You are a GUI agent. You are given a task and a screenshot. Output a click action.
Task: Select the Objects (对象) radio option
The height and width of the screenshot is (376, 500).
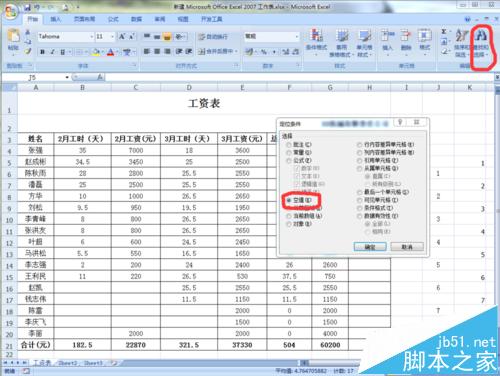(299, 224)
